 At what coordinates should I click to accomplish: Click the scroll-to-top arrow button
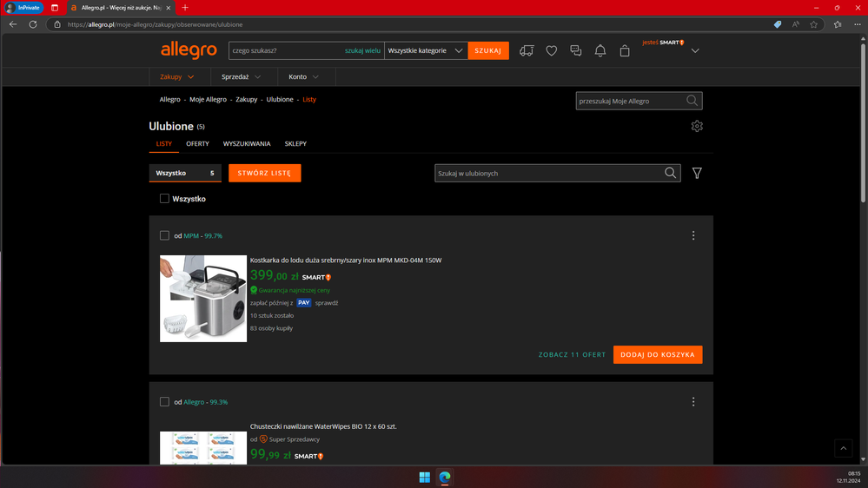843,448
